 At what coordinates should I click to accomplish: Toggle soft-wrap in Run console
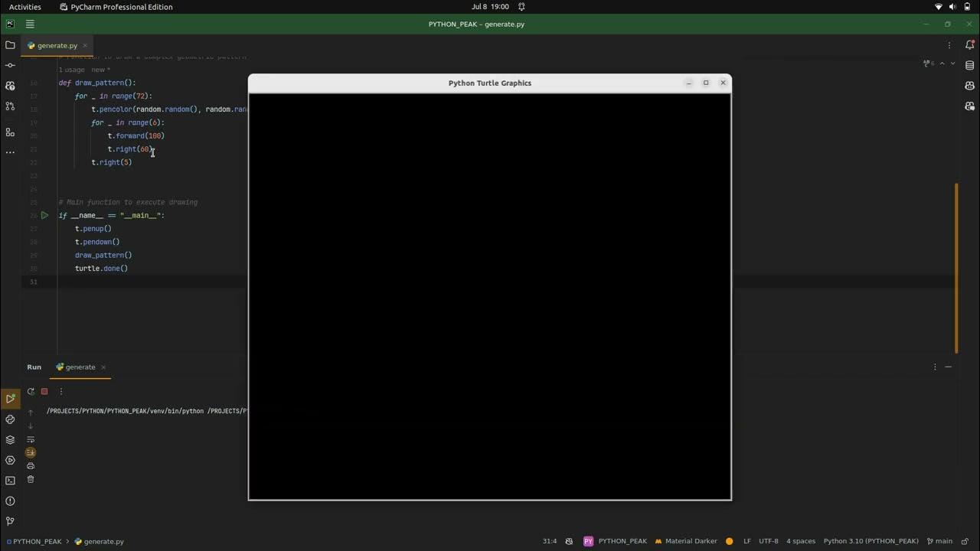tap(31, 439)
